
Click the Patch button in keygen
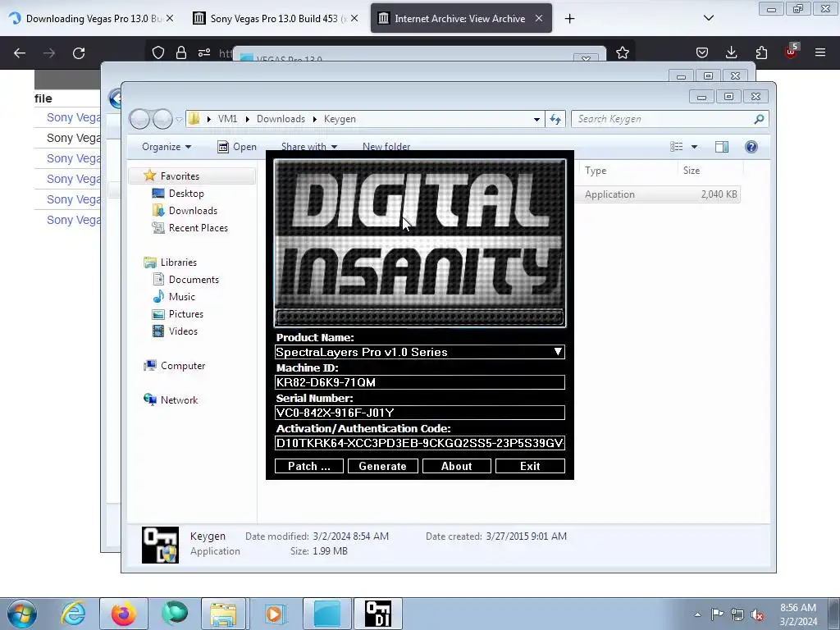(308, 466)
